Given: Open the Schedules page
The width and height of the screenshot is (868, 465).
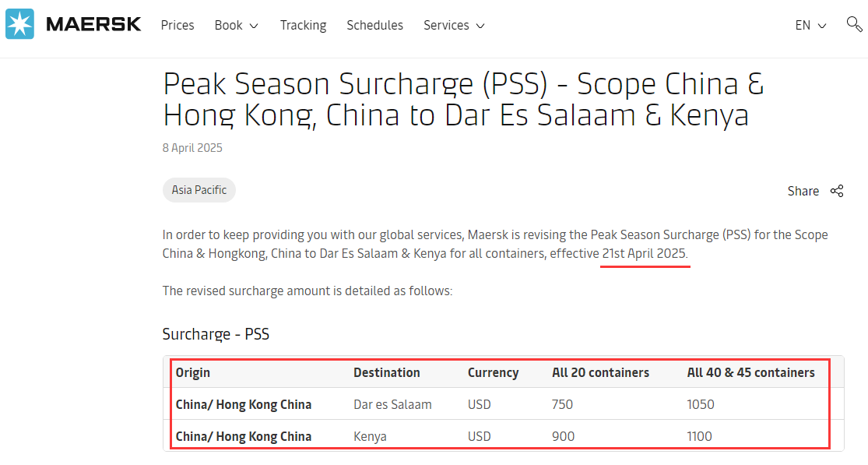Looking at the screenshot, I should pyautogui.click(x=374, y=26).
